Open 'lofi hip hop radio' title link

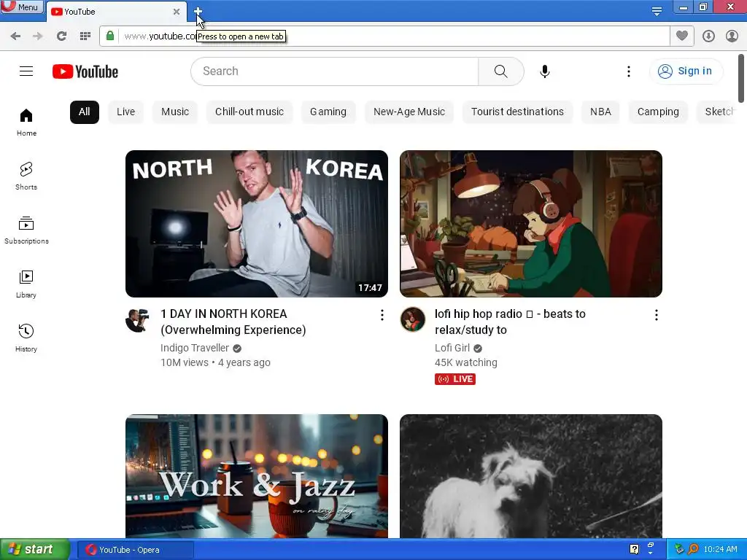coord(510,322)
